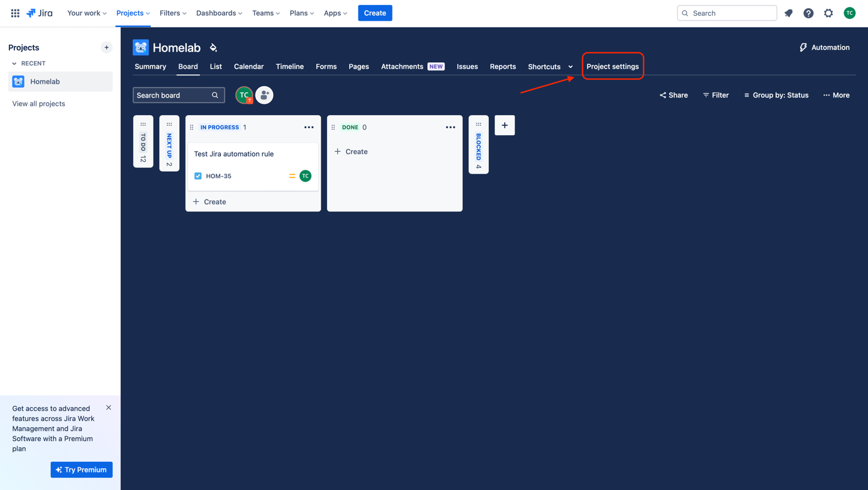This screenshot has height=490, width=868.
Task: Click the Share button
Action: point(674,96)
